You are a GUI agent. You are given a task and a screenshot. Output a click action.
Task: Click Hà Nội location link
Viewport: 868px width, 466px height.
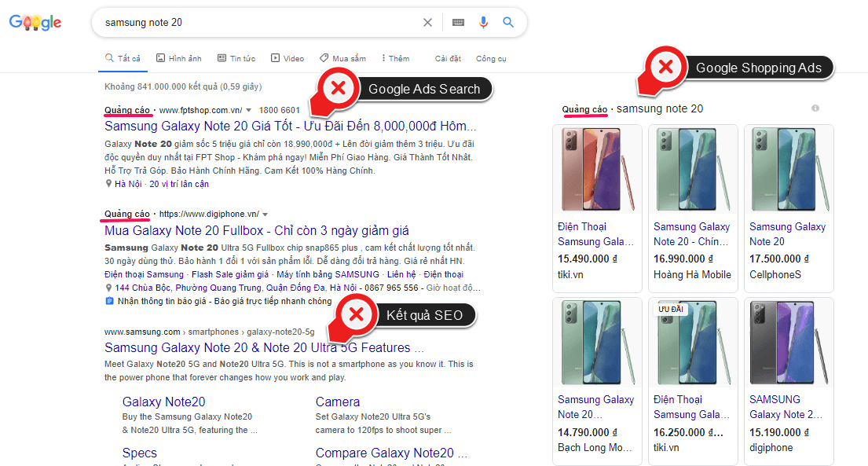pos(128,184)
